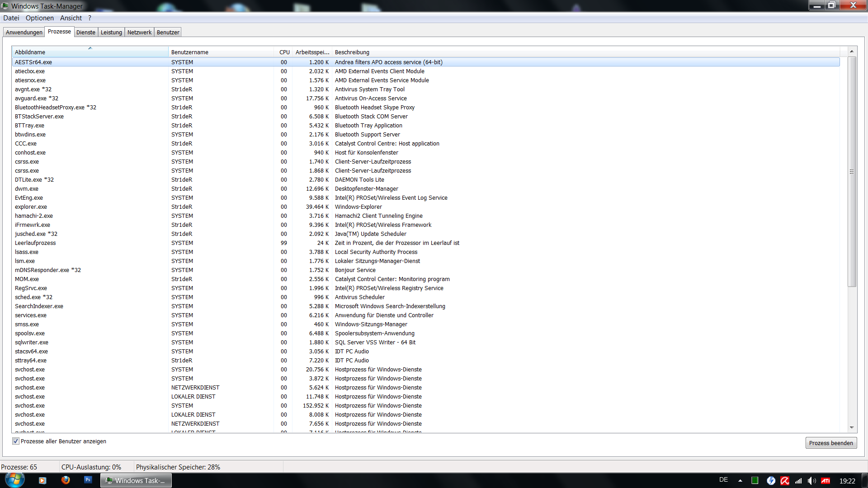The image size is (868, 488).
Task: Select the Prozesse tab
Action: (59, 32)
